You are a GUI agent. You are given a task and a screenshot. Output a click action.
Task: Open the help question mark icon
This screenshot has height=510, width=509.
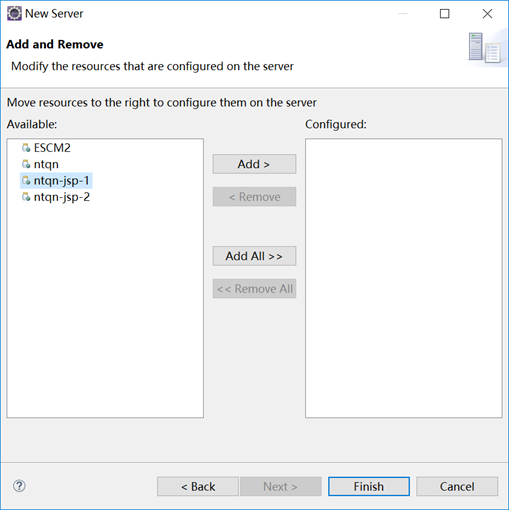point(19,486)
